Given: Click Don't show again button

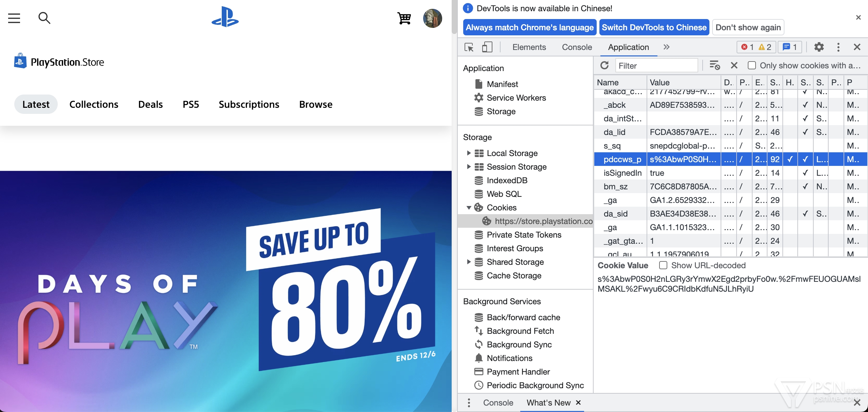Looking at the screenshot, I should click(748, 27).
